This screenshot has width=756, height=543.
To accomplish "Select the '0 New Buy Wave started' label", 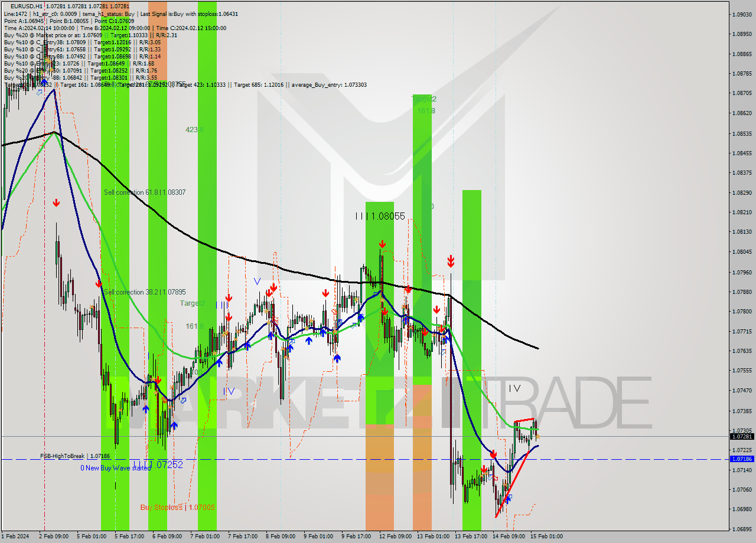I will (x=116, y=468).
